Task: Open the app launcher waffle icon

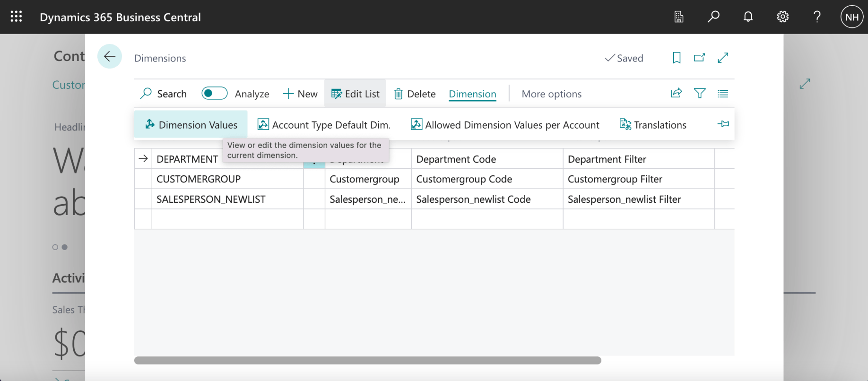Action: [x=16, y=17]
